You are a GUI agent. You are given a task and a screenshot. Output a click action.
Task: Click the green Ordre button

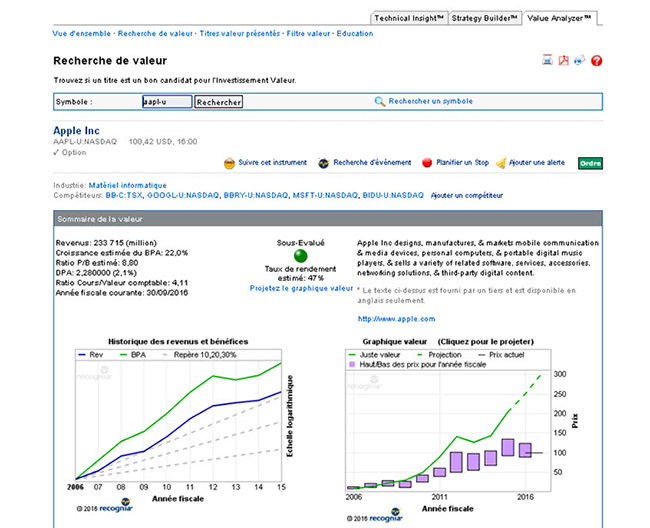(590, 163)
